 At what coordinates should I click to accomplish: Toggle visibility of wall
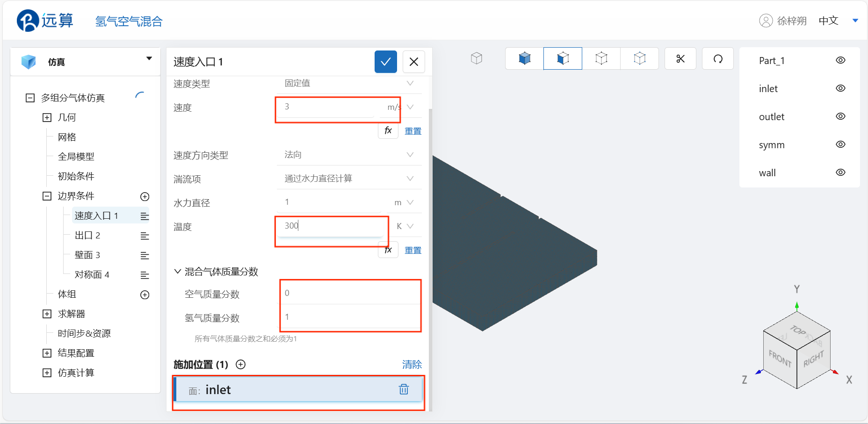coord(840,172)
